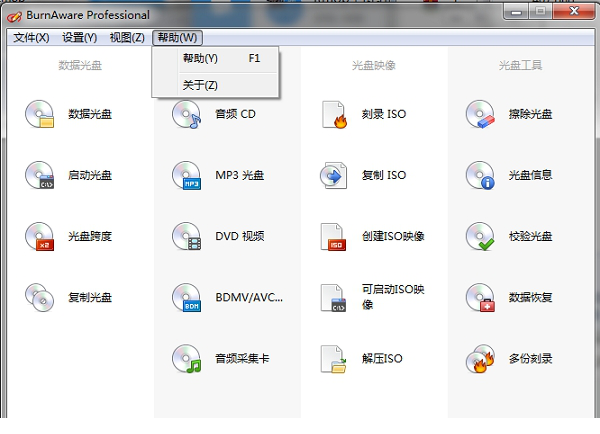The width and height of the screenshot is (600, 434).
Task: Open 解压ISO folder file icon
Action: pyautogui.click(x=333, y=359)
